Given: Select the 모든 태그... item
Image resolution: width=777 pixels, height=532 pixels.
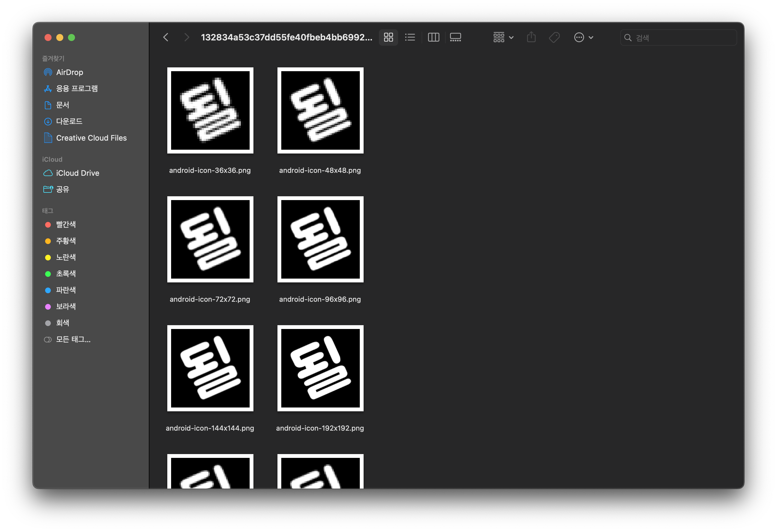Looking at the screenshot, I should (x=73, y=340).
